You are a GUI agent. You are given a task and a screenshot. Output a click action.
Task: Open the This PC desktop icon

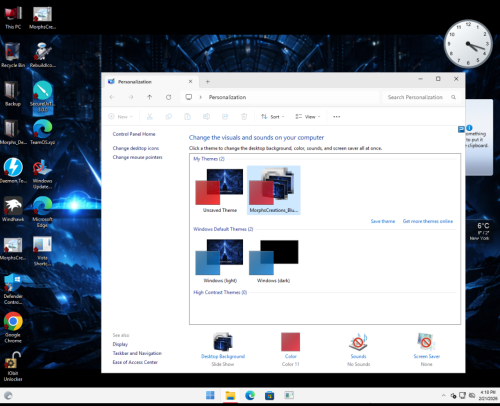click(x=13, y=18)
